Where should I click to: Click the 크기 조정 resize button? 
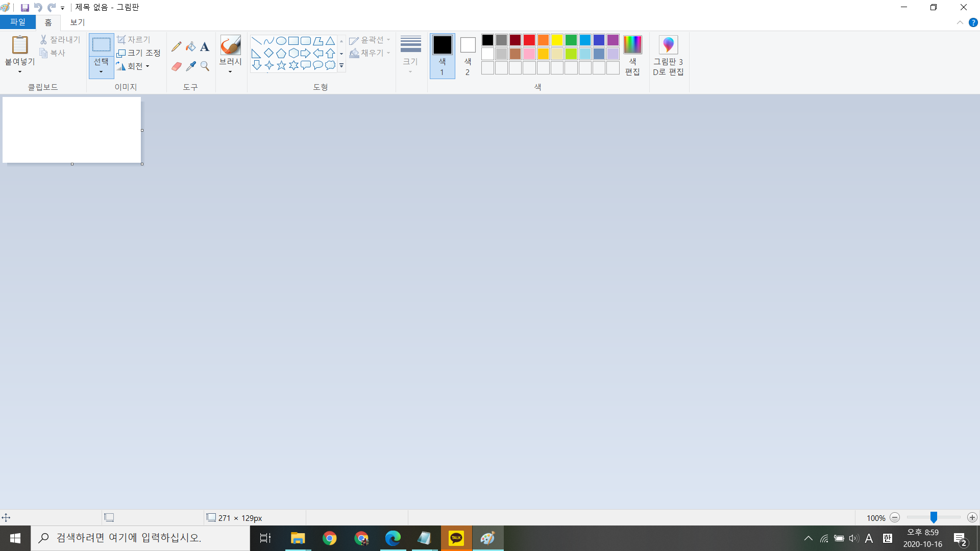pos(138,53)
